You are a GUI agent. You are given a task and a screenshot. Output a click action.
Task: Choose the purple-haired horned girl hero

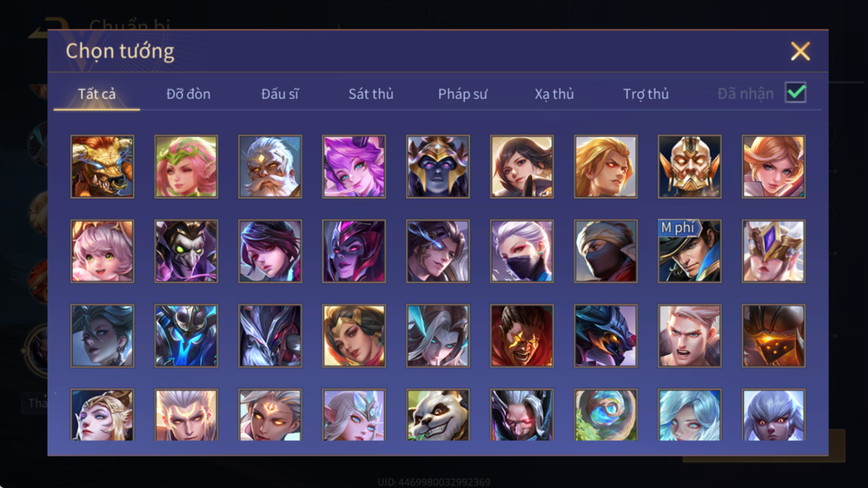pos(354,167)
